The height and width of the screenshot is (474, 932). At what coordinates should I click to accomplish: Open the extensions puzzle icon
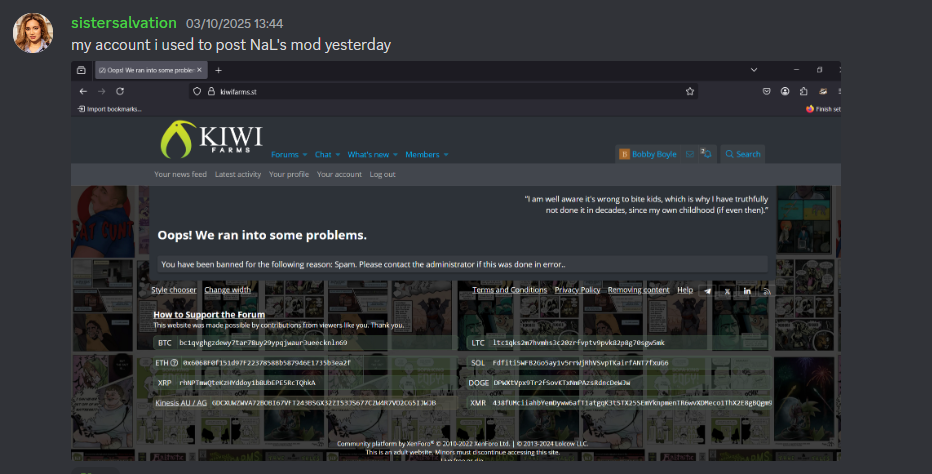click(x=804, y=92)
